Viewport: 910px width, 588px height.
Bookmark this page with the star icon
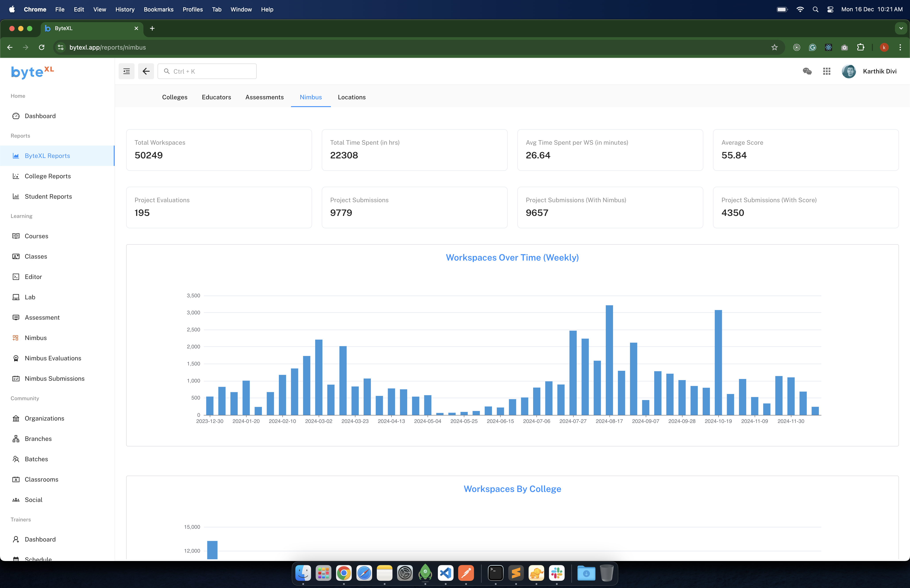tap(774, 47)
